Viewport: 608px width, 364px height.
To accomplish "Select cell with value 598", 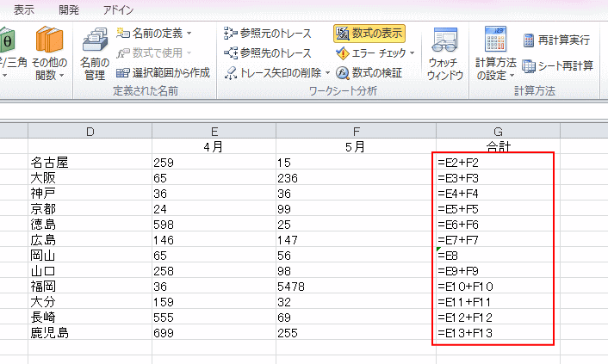I will [214, 224].
